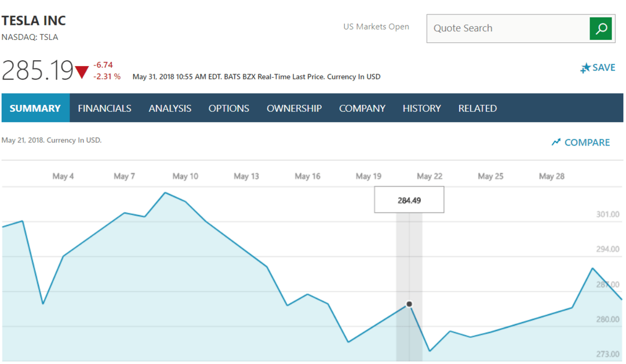Click the 273.00 price axis label

click(x=607, y=354)
